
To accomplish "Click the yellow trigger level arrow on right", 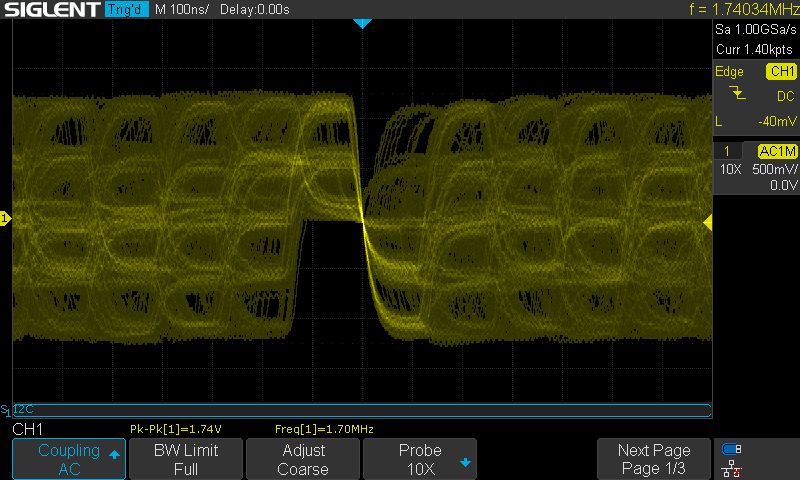I will click(x=709, y=221).
